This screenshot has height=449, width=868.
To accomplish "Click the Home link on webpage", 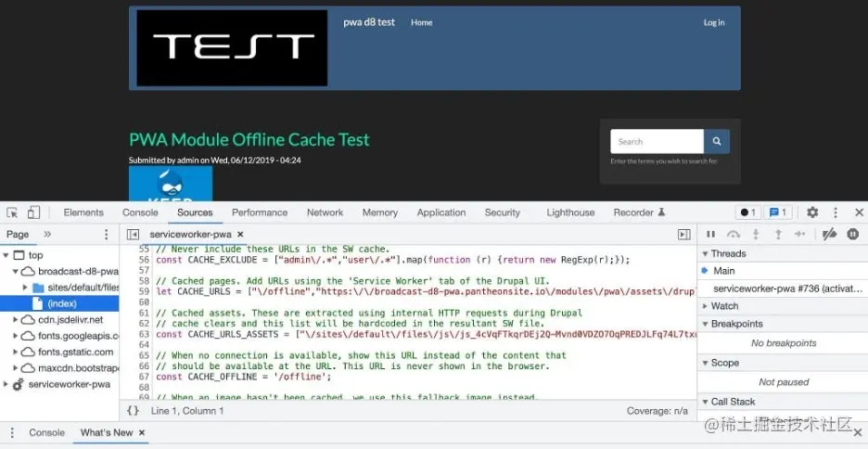I will coord(421,22).
